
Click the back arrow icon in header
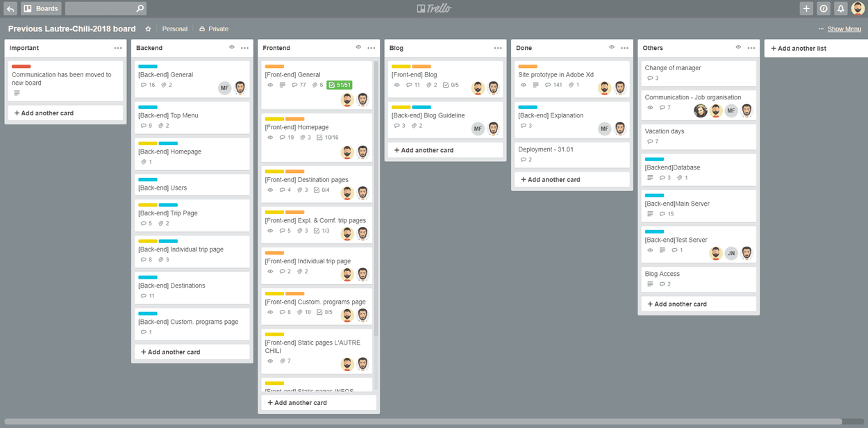click(10, 8)
